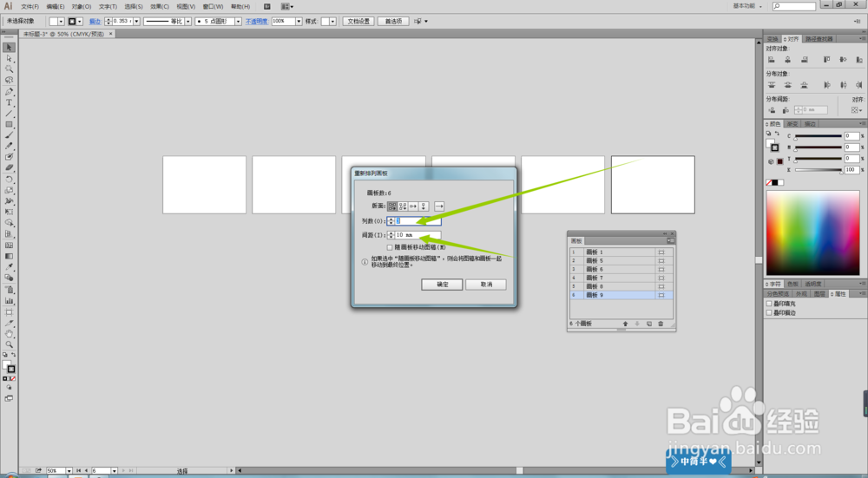Select 画板 5 row in artboards panel
The height and width of the screenshot is (478, 868).
click(x=621, y=260)
